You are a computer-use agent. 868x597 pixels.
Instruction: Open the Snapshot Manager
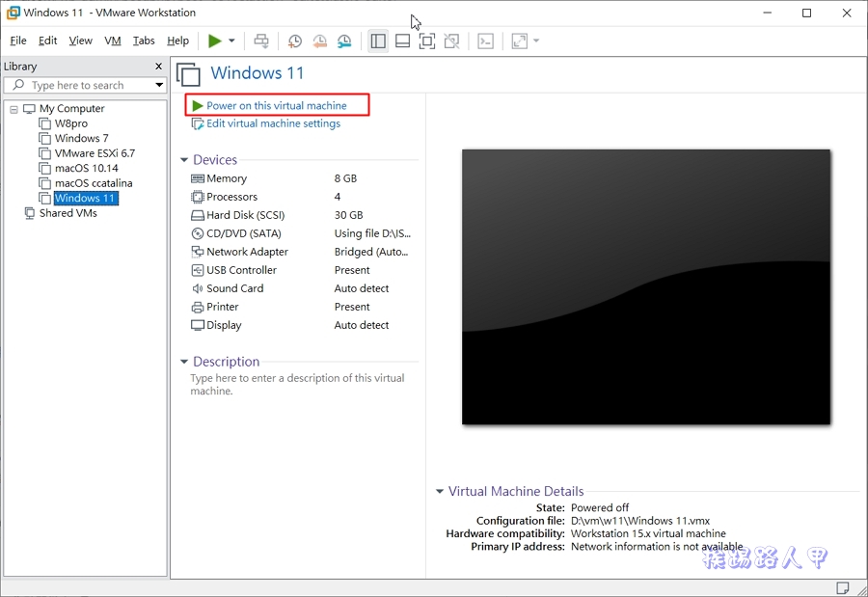pos(344,41)
